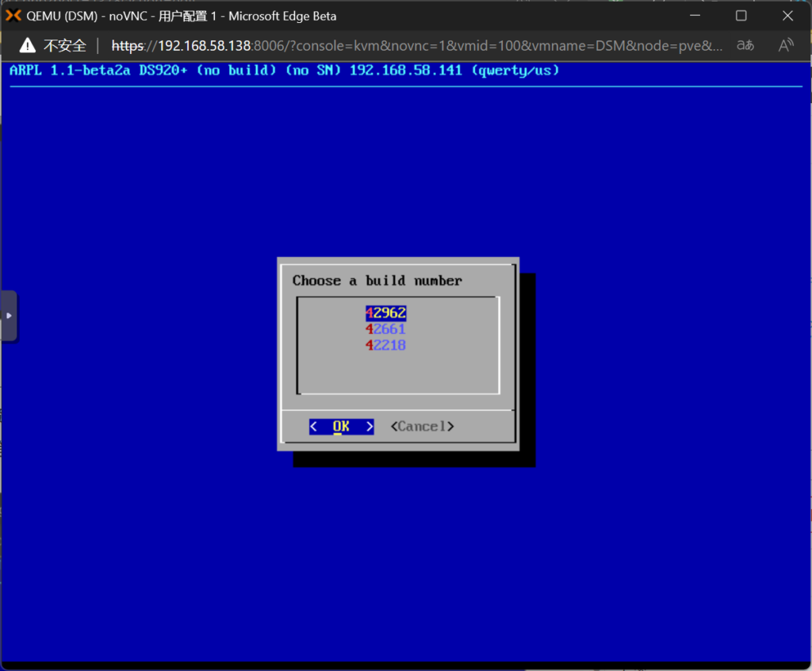812x671 pixels.
Task: Select build number 42962
Action: 385,313
